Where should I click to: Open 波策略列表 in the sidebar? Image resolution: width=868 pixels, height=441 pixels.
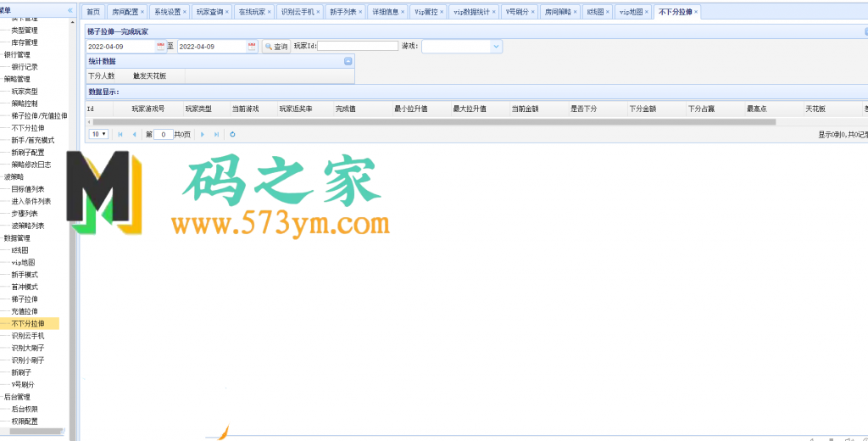tap(28, 225)
